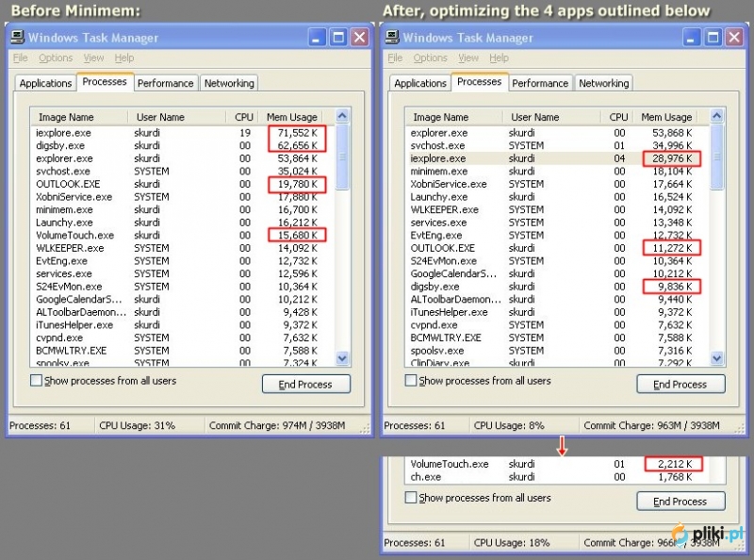Select the Processes tab in the Before Minimem window
This screenshot has width=754, height=560.
pyautogui.click(x=105, y=82)
